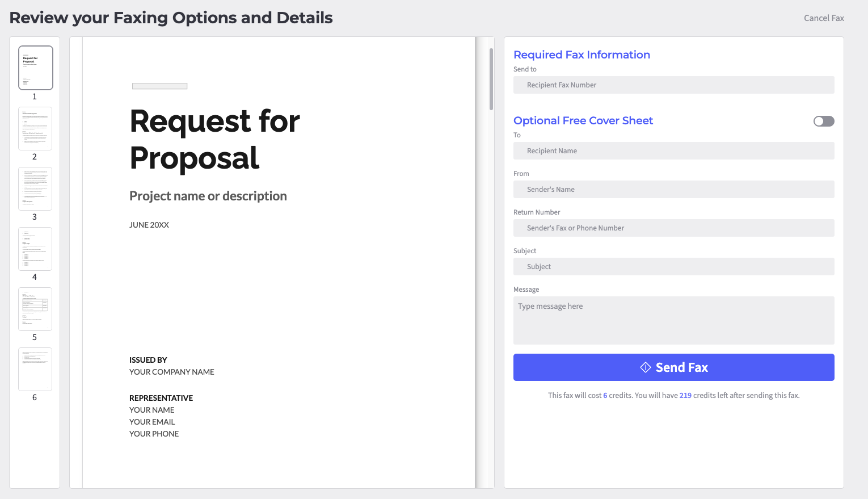Open page 2 thumbnail

point(35,128)
